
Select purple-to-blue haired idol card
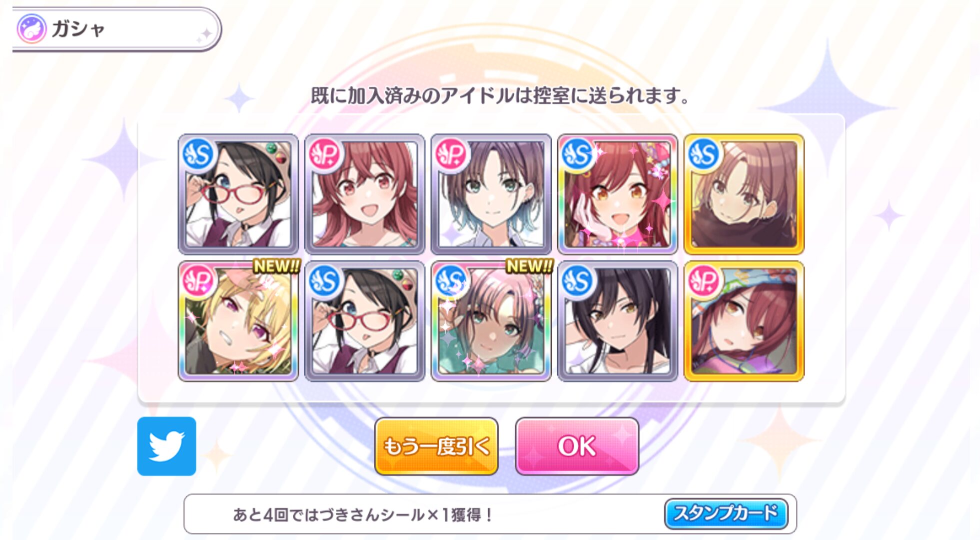coord(491,194)
